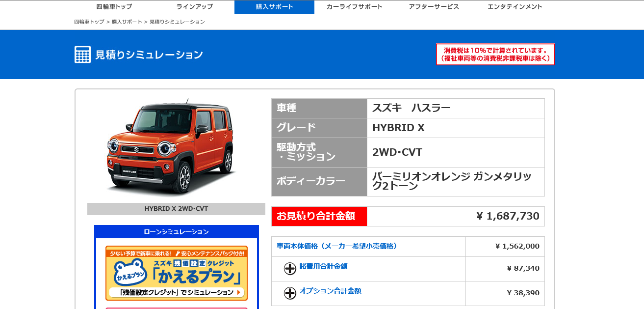Click the 駆動方式・ミッション row header

click(319, 152)
